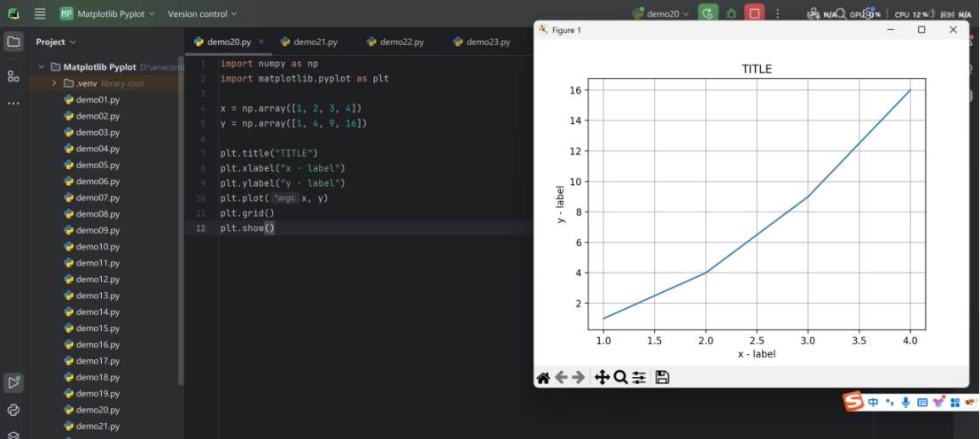Open the demo20 run configuration dropdown

tap(661, 13)
